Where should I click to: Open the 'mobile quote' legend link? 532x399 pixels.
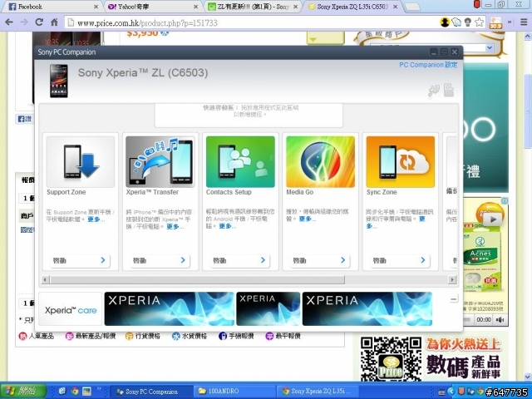click(236, 336)
